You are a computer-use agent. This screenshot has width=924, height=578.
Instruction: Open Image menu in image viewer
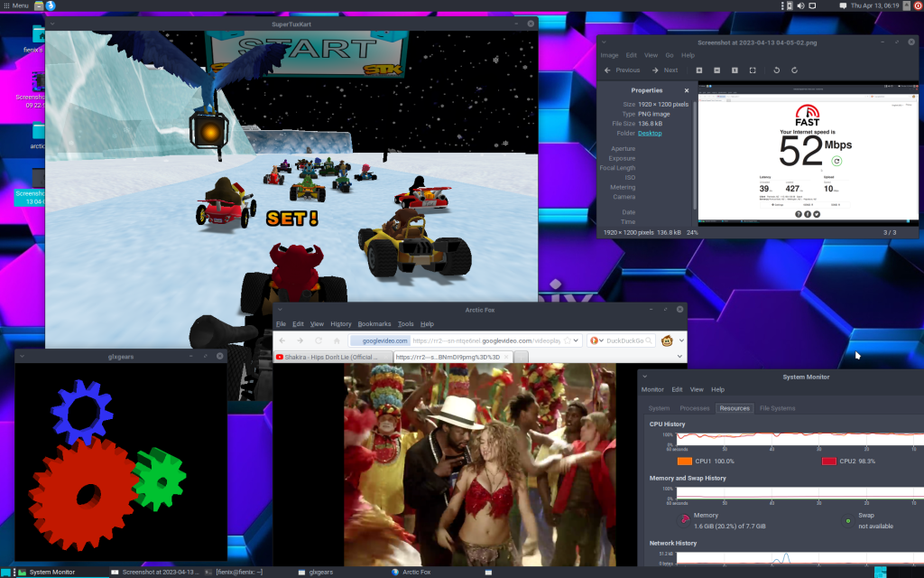[609, 55]
